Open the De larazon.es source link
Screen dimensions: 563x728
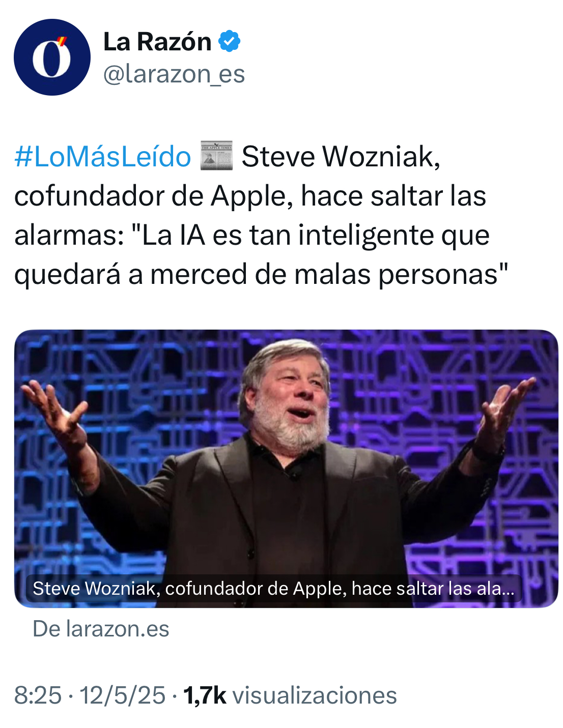click(101, 629)
